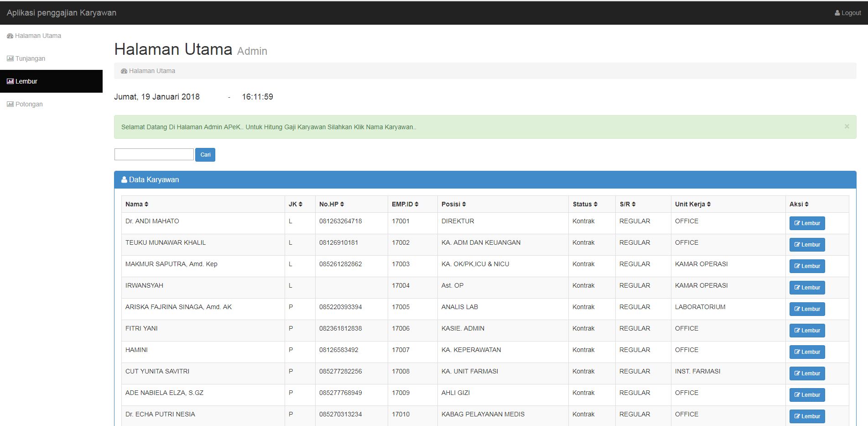Click Lembur button for TEUKU MUNAWAR KHALIL
The height and width of the screenshot is (426, 868).
point(807,245)
